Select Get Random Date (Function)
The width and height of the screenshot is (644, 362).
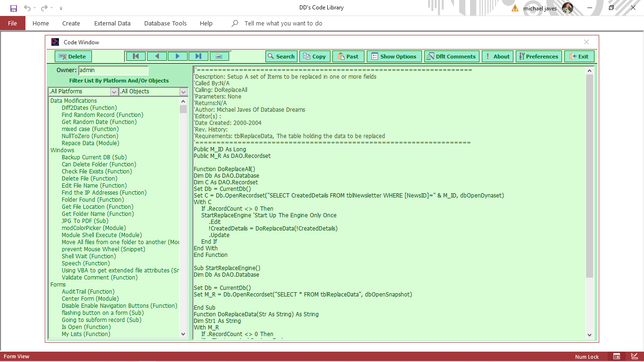coord(99,122)
